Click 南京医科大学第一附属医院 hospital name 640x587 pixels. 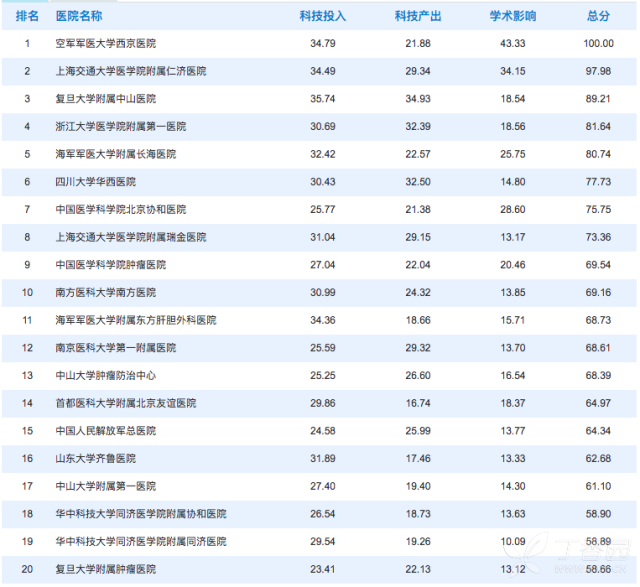coord(116,348)
